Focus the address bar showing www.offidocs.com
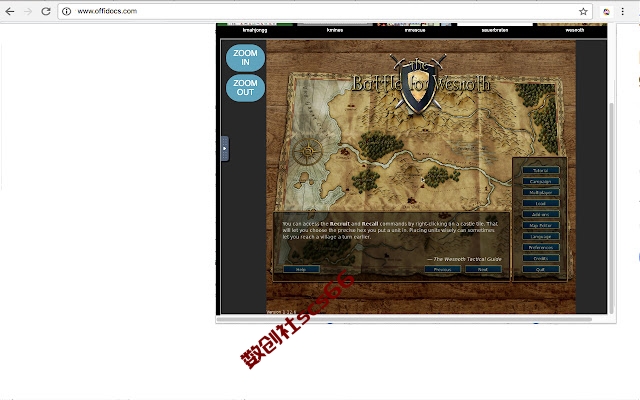Viewport: 640px width, 400px height. pyautogui.click(x=324, y=11)
